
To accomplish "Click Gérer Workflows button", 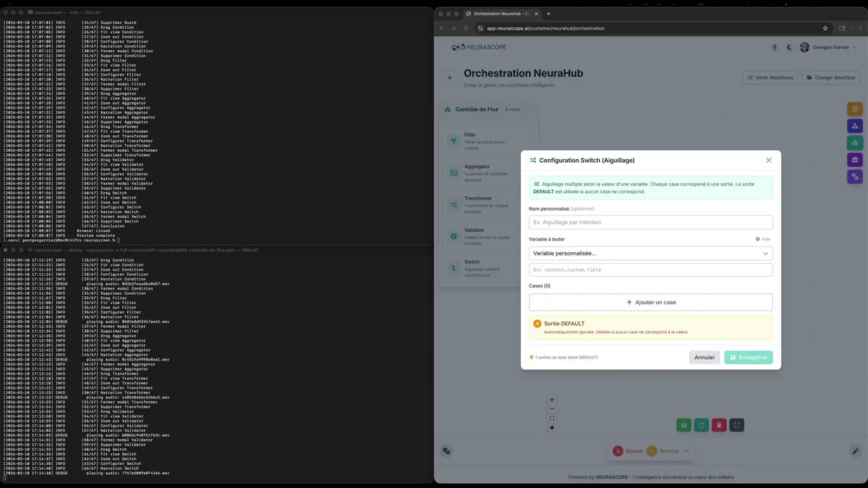I will click(x=770, y=77).
